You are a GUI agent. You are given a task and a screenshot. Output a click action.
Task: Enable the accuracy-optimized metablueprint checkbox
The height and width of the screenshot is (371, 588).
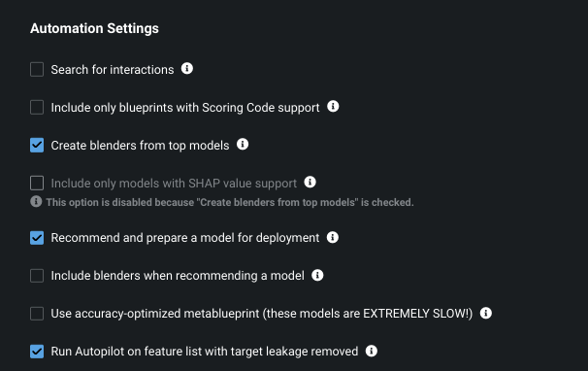pos(37,314)
